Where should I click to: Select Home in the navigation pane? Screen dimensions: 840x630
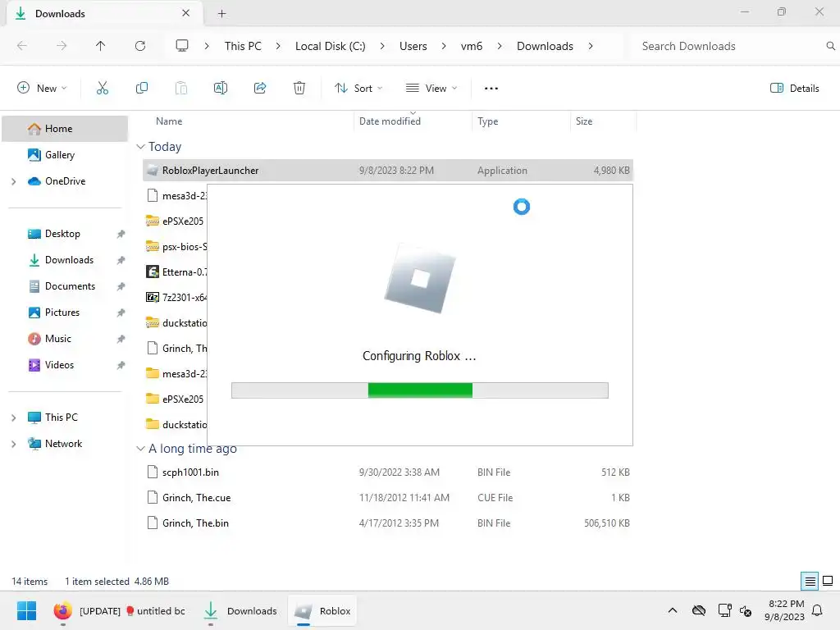65,129
